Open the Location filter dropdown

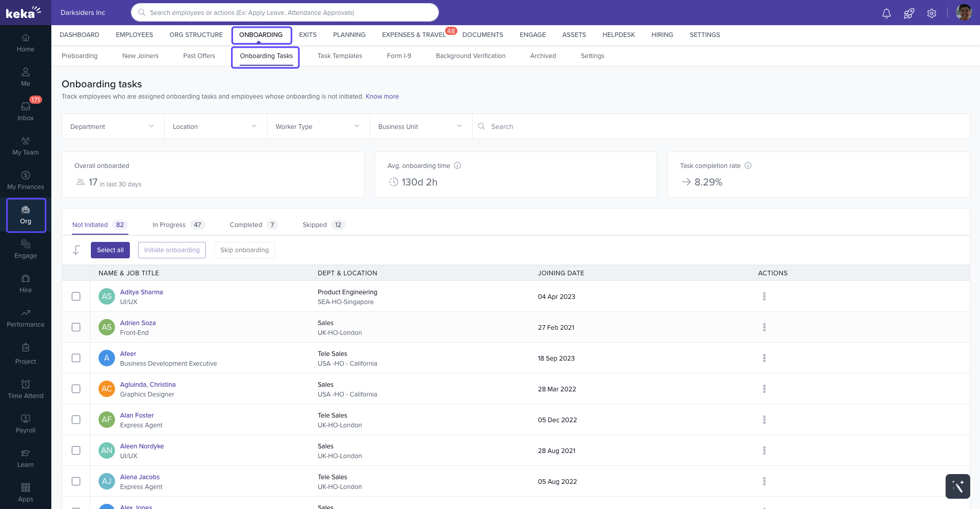point(215,126)
